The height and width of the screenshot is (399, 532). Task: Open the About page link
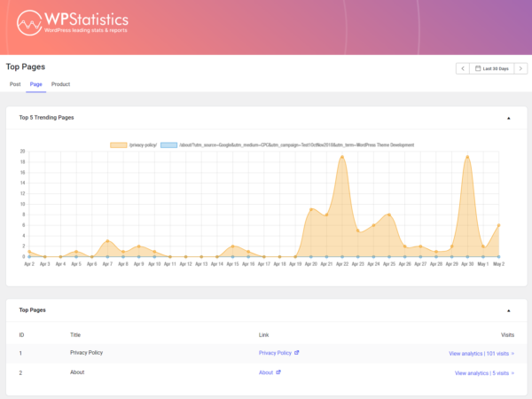pyautogui.click(x=265, y=373)
